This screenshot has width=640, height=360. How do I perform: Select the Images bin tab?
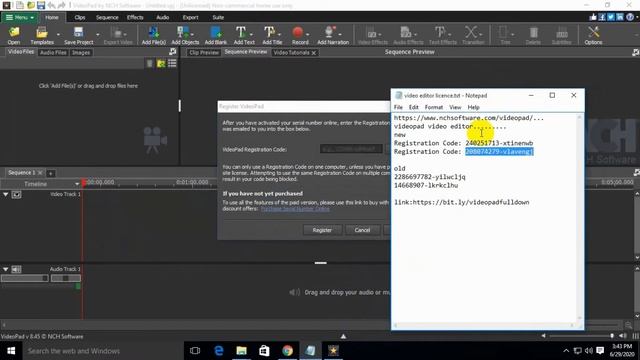point(81,53)
